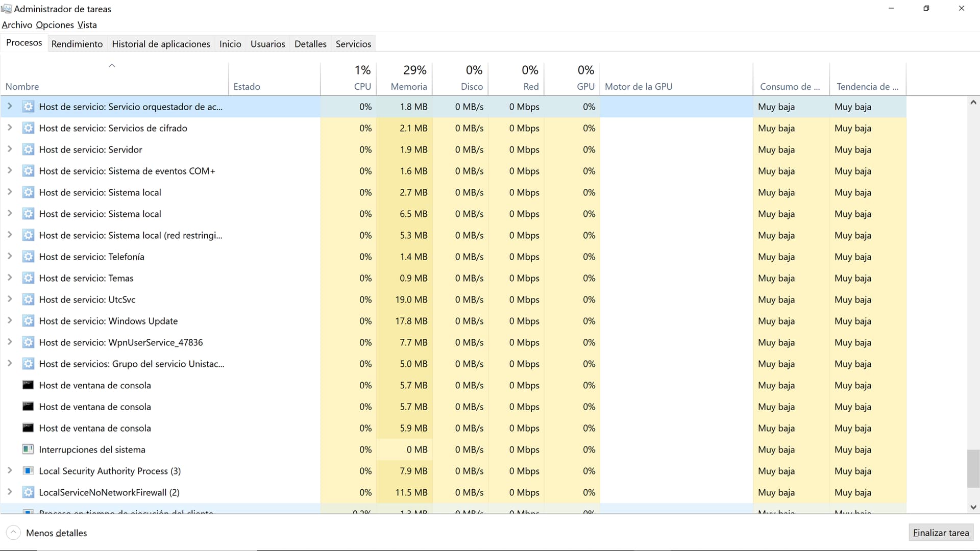Click the vertical scrollbar thumb
The width and height of the screenshot is (980, 551).
tap(973, 468)
